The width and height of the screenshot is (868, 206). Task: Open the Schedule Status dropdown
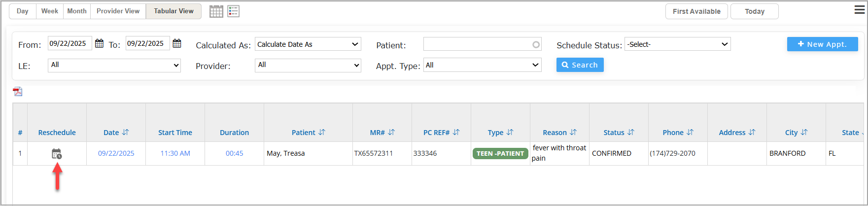(677, 44)
